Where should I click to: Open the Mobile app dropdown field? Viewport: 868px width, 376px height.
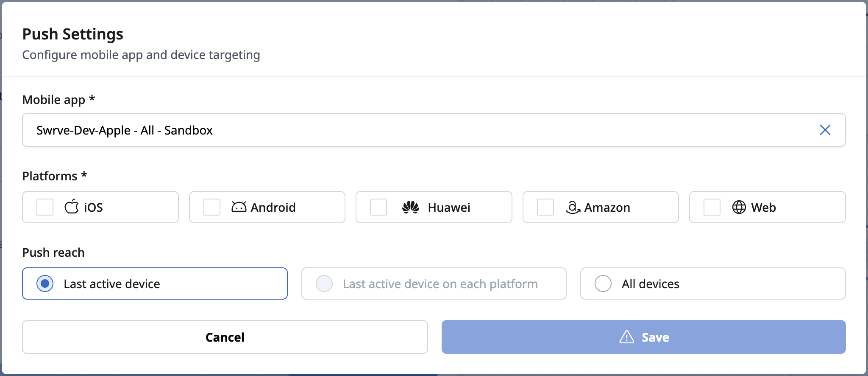(434, 130)
